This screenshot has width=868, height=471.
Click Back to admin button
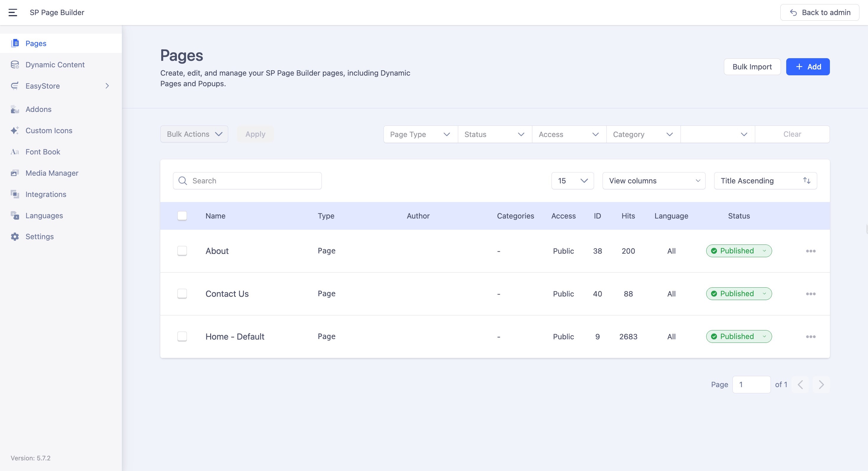click(819, 12)
